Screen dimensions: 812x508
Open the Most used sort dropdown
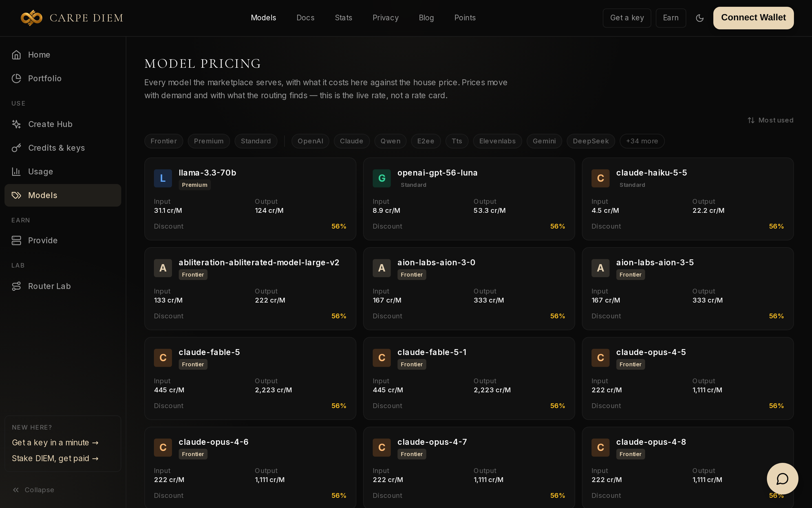click(x=771, y=120)
